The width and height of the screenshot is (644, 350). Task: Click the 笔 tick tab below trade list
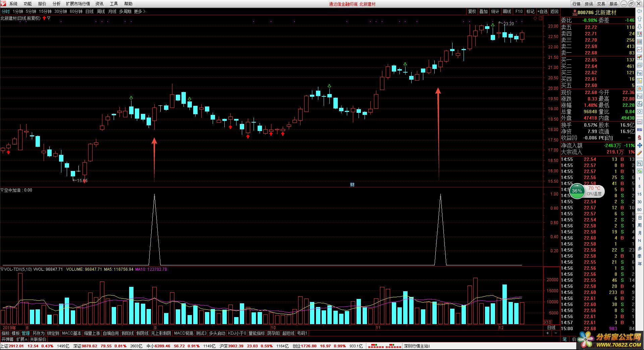(565, 339)
